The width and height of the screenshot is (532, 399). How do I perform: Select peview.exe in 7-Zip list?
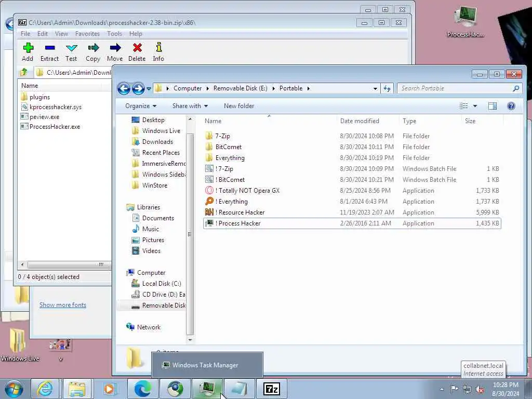[44, 117]
